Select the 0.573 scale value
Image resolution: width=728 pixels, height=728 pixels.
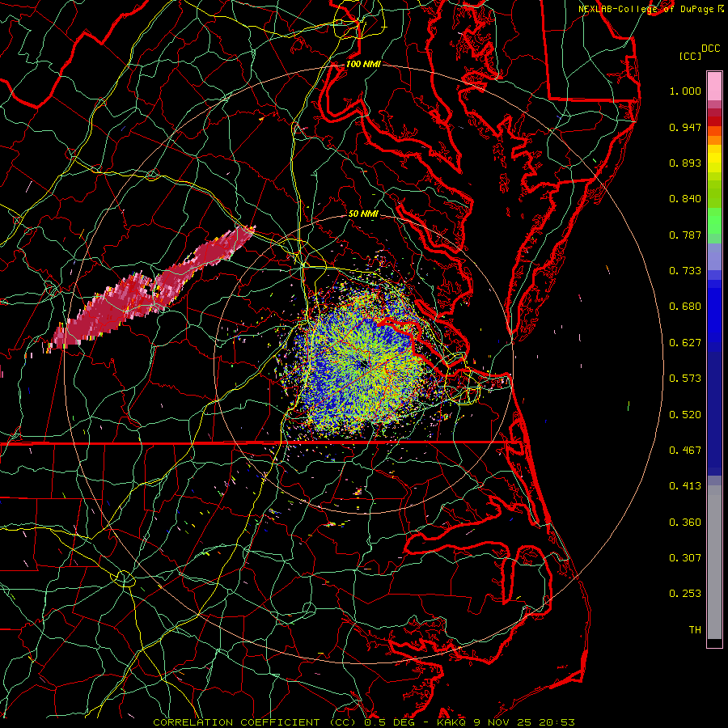[x=685, y=379]
